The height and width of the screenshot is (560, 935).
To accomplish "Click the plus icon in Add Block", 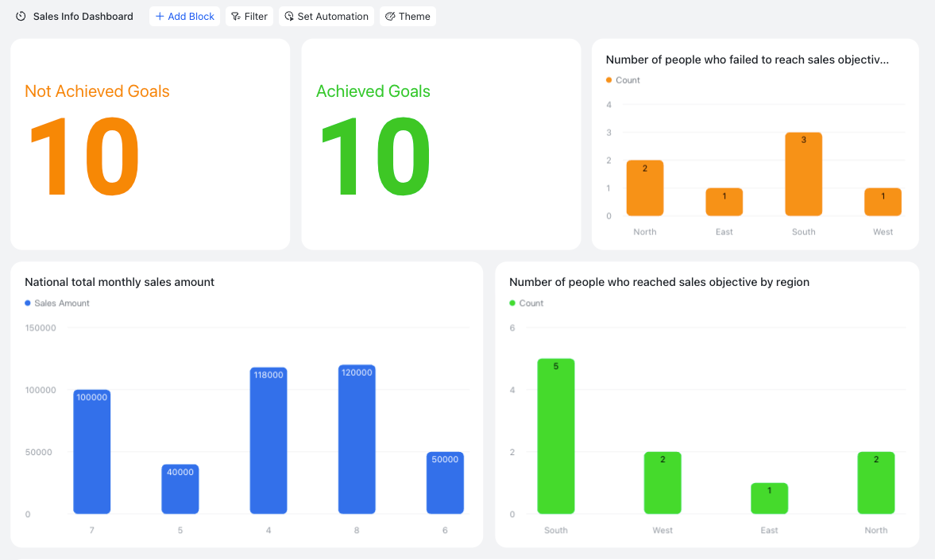I will [x=160, y=16].
